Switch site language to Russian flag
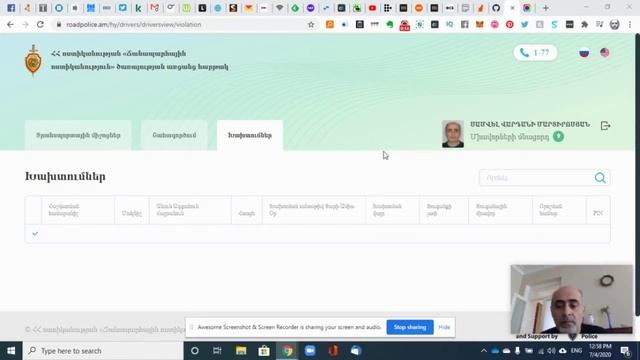The image size is (640, 360). (x=584, y=53)
